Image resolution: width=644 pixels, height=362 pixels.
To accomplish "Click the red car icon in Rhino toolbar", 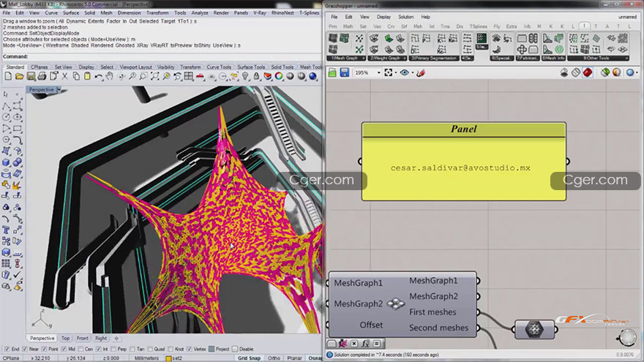I will point(200,76).
